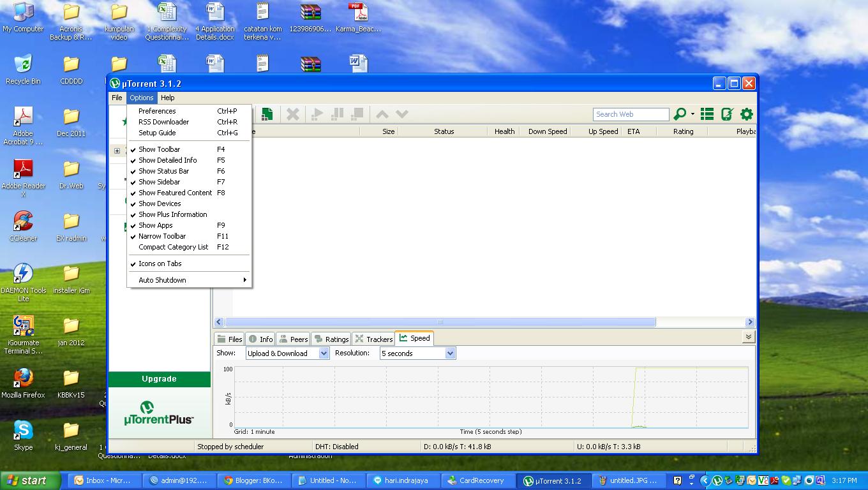This screenshot has width=868, height=490.
Task: Toggle Show Plus Information option
Action: click(x=190, y=214)
